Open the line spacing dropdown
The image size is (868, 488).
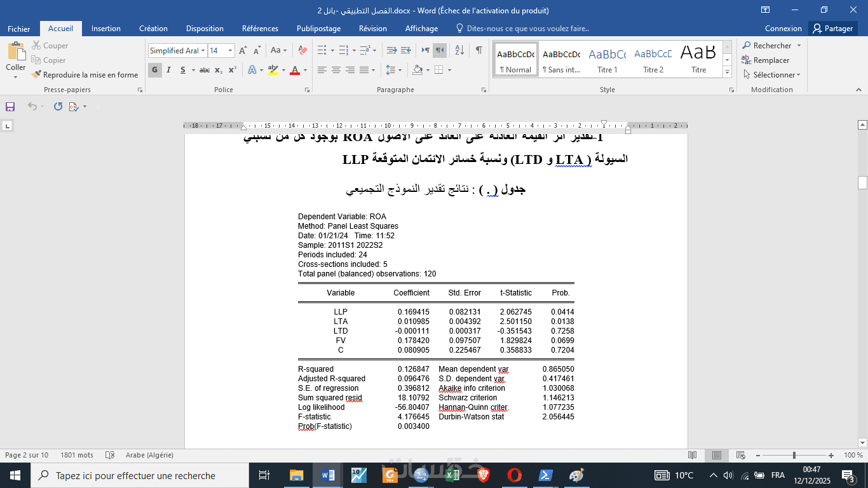394,70
